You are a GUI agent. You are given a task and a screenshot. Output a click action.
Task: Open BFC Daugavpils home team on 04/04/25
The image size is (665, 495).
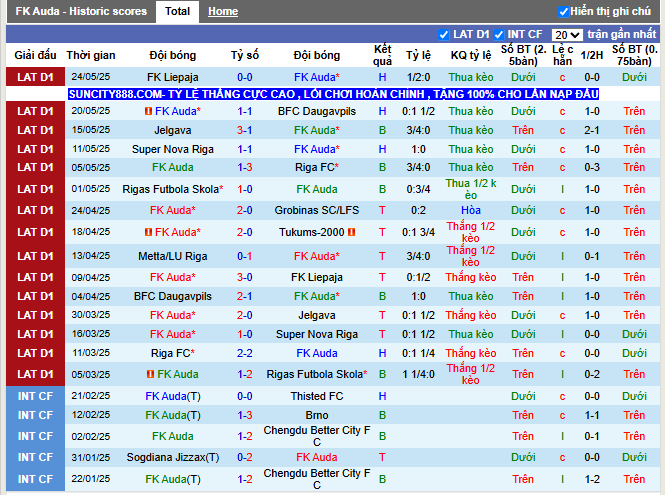pyautogui.click(x=173, y=296)
